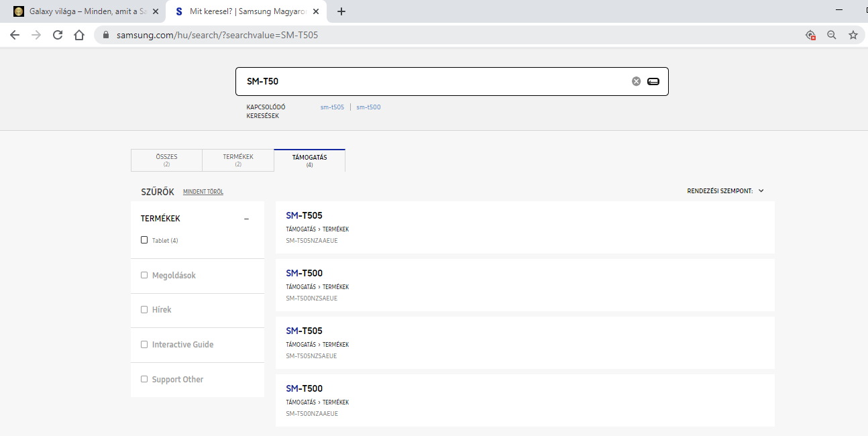Clear the search field text
This screenshot has width=868, height=436.
coord(636,81)
